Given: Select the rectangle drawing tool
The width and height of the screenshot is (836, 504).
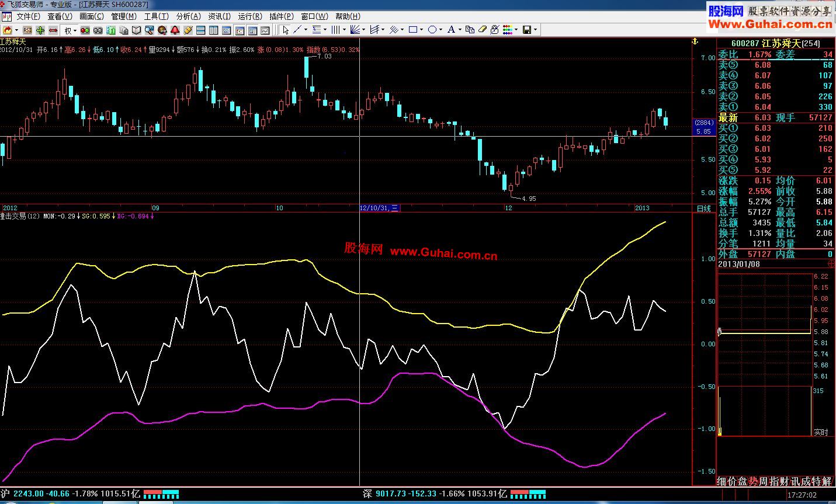Looking at the screenshot, I should pyautogui.click(x=413, y=30).
